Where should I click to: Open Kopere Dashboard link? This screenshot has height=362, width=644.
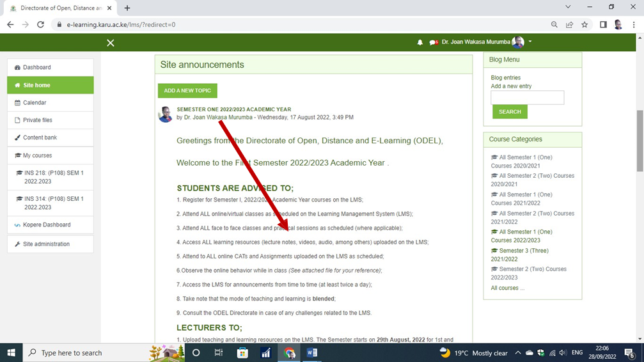50,224
